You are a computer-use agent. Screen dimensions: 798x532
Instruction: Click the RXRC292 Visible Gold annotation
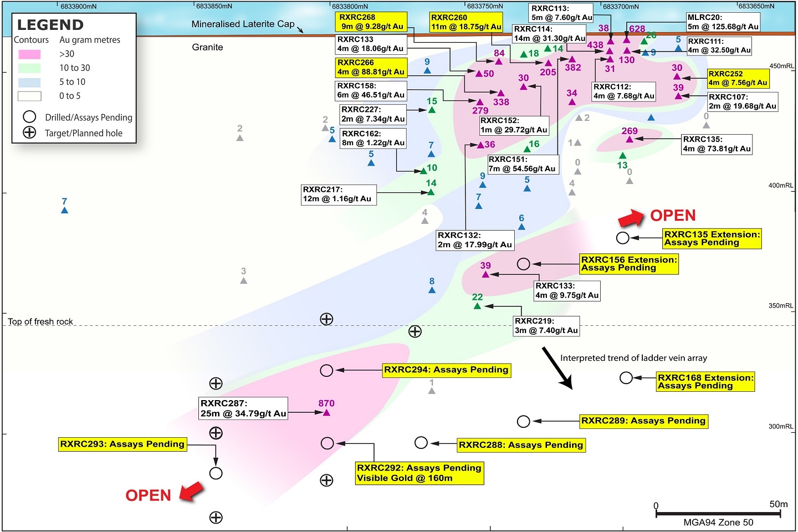coord(420,473)
